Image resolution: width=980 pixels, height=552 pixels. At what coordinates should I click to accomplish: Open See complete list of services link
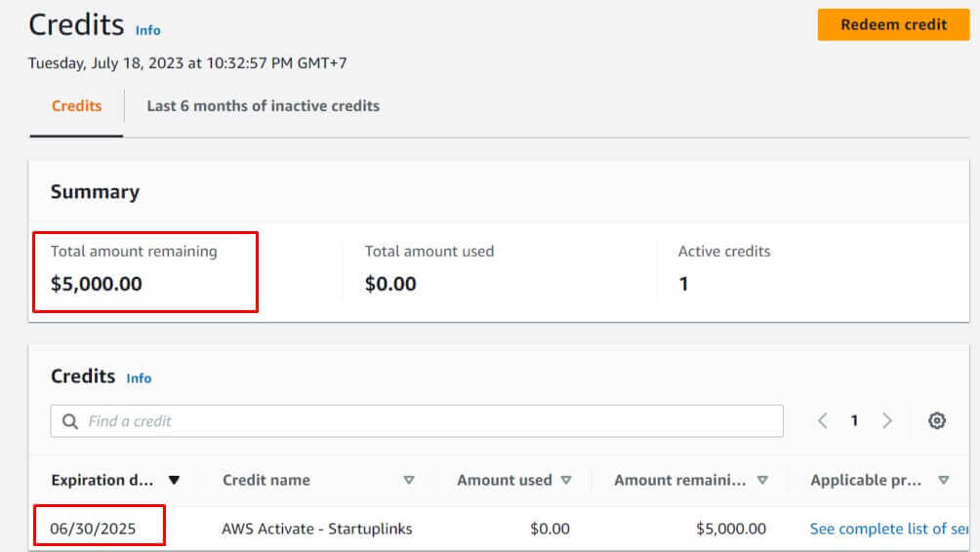(x=889, y=529)
